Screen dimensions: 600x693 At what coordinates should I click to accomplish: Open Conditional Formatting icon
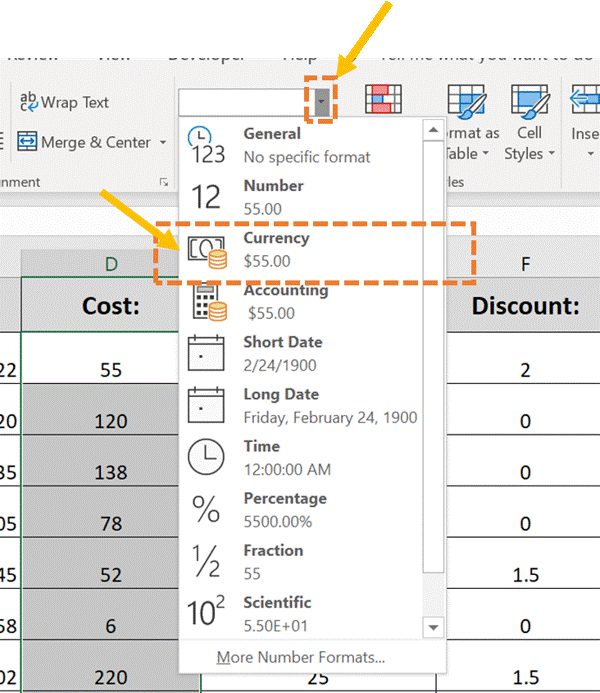tap(384, 99)
